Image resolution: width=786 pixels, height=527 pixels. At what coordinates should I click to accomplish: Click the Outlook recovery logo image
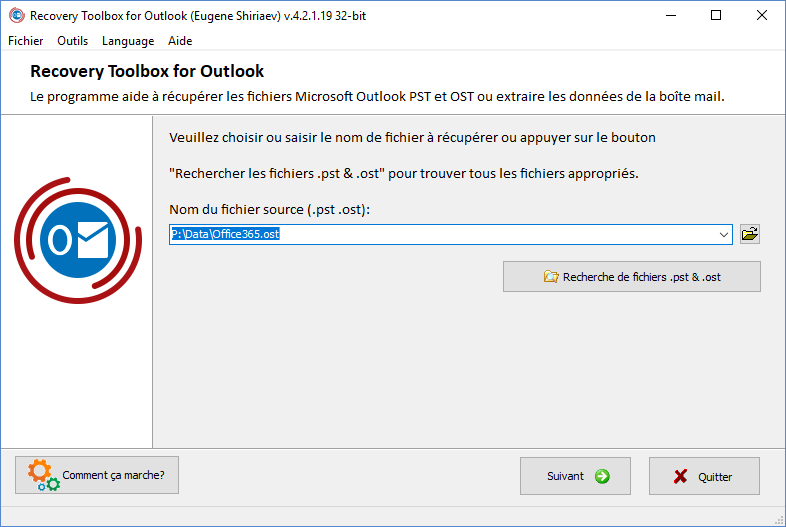click(78, 240)
